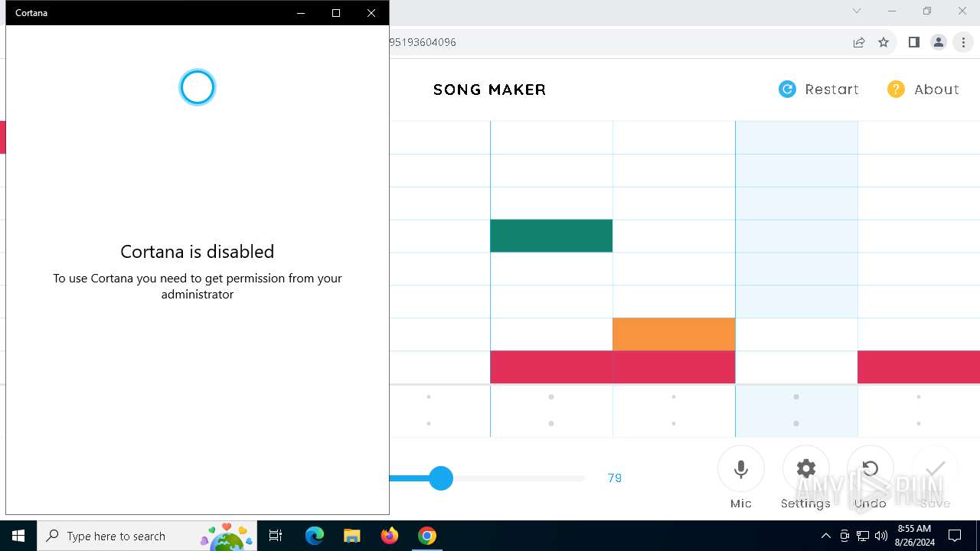Image resolution: width=980 pixels, height=551 pixels.
Task: Minimize the Cortana window
Action: click(x=301, y=13)
